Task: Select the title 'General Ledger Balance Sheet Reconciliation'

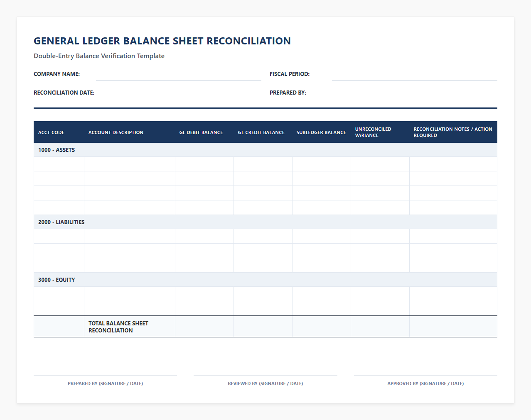Action: (x=162, y=41)
